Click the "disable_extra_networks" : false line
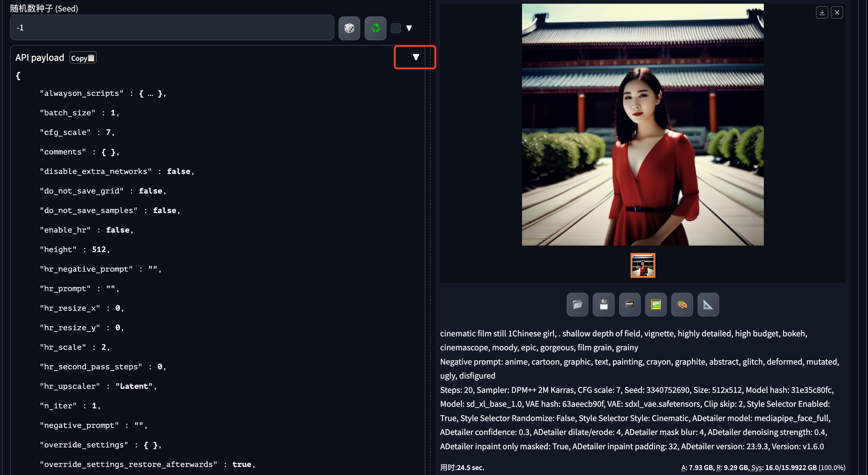The image size is (868, 475). click(117, 171)
